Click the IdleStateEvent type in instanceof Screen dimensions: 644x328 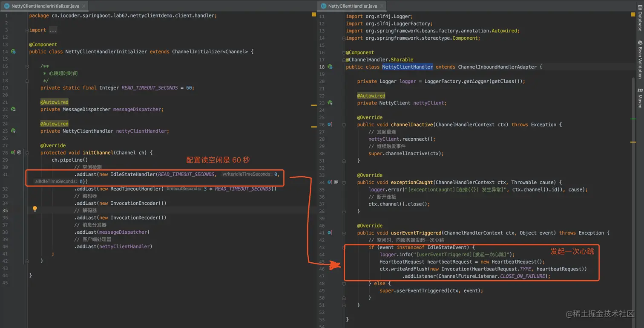(447, 247)
